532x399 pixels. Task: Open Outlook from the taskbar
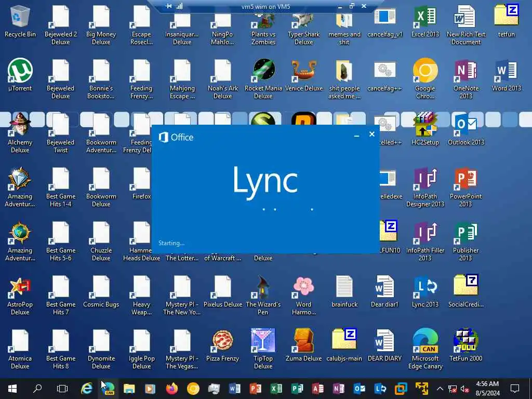360,389
